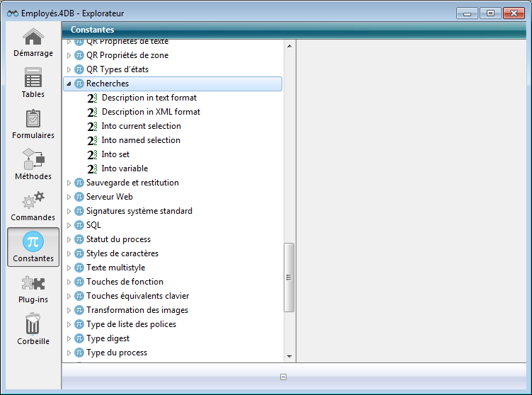
Task: Expand Sauvegarde et restitution group
Action: click(x=69, y=183)
